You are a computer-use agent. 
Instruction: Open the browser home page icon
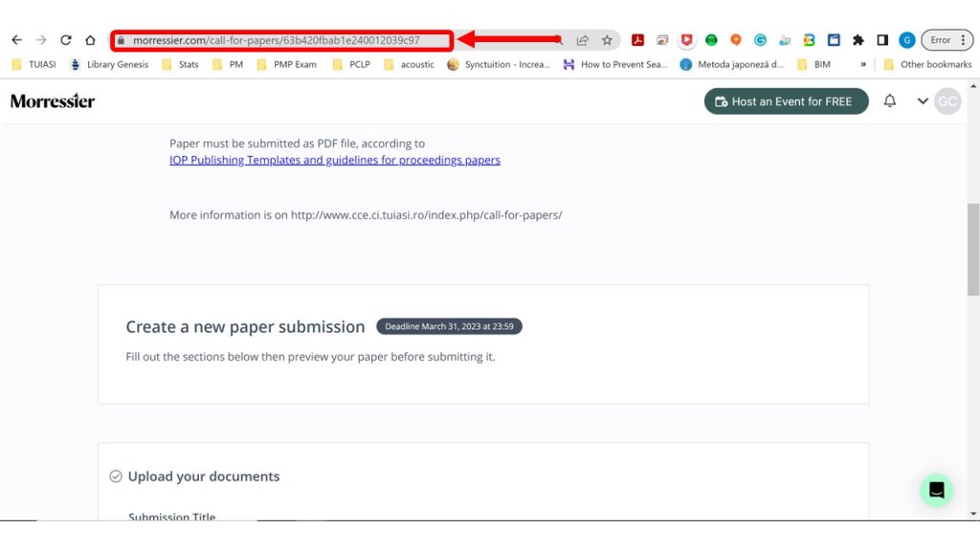coord(90,40)
